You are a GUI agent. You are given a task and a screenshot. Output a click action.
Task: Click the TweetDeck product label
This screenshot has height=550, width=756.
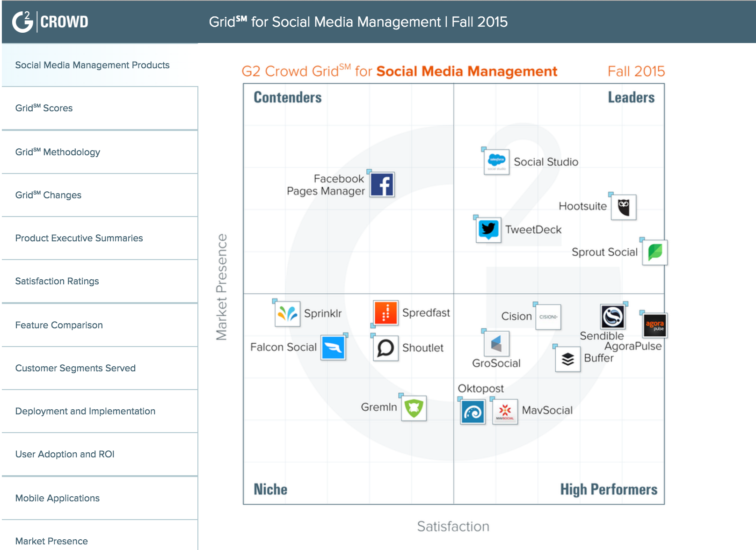coord(533,230)
